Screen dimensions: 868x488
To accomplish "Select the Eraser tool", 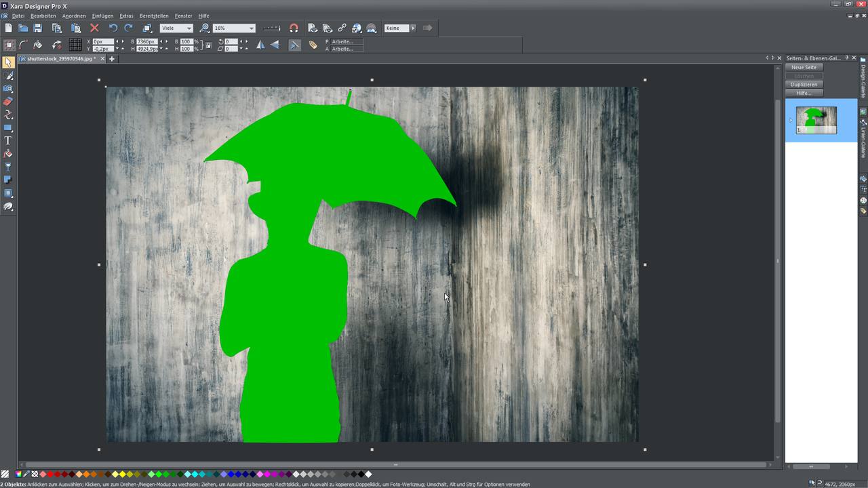I will [8, 102].
